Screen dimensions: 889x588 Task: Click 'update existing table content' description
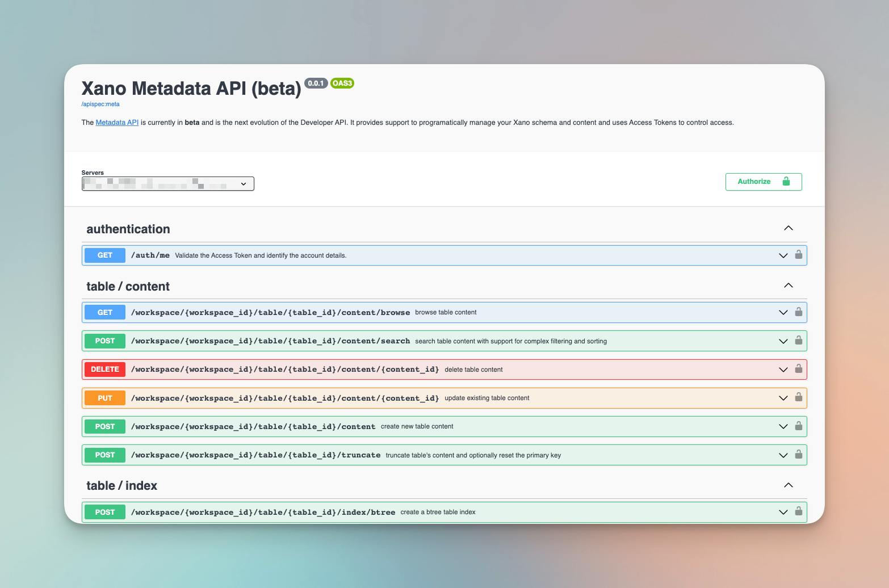(x=487, y=398)
